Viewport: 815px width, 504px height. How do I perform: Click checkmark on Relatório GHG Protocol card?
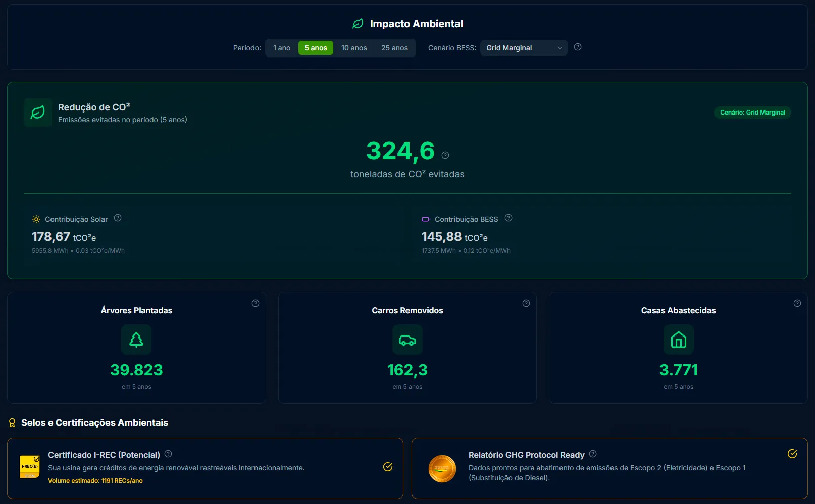792,454
